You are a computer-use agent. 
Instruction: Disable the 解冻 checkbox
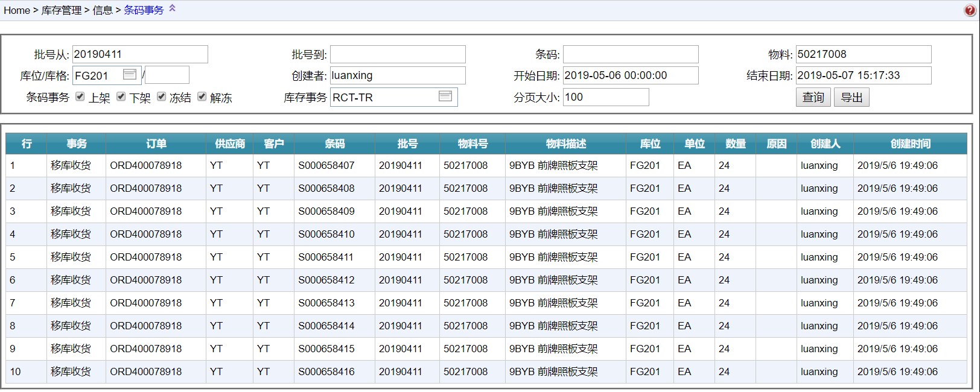click(202, 96)
